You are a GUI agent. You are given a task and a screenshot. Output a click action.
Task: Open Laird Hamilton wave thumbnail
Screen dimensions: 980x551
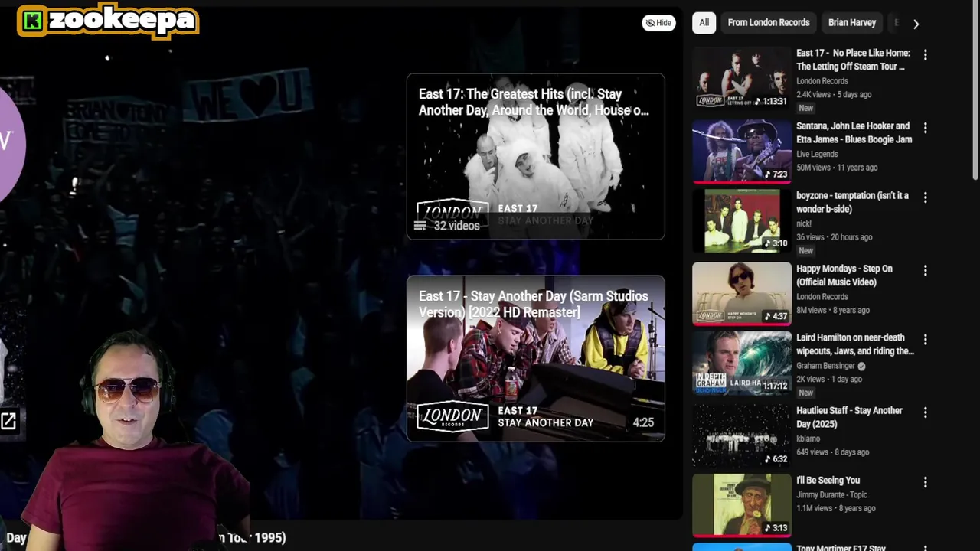tap(742, 363)
